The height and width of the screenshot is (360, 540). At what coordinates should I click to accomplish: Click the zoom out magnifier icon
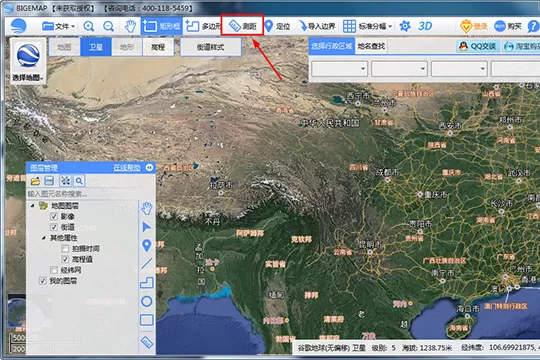[x=109, y=26]
